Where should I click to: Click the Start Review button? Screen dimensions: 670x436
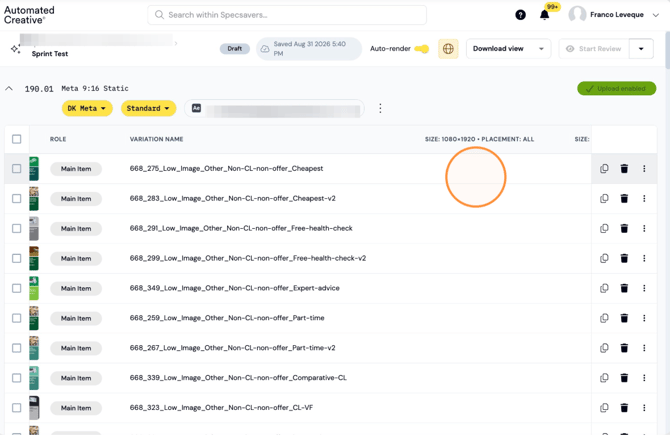point(594,49)
